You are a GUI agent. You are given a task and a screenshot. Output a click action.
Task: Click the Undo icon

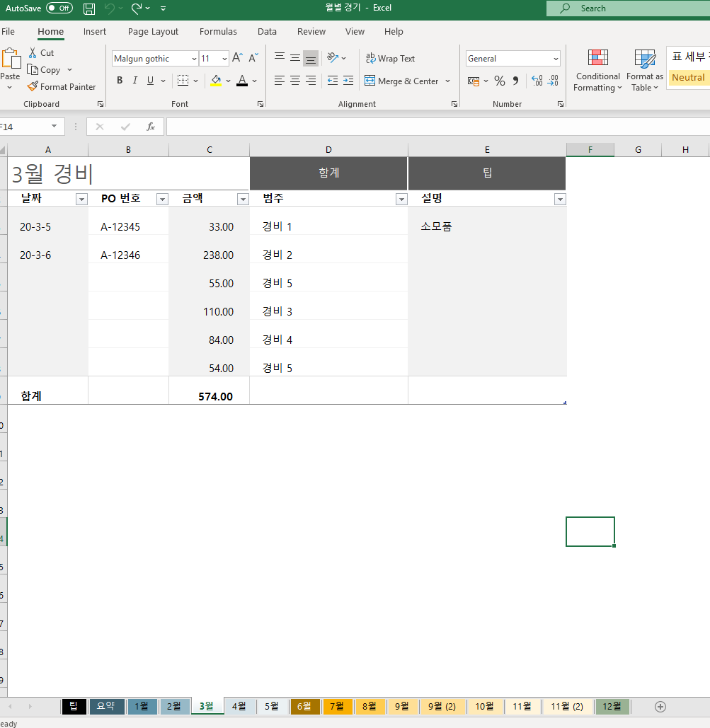coord(110,8)
